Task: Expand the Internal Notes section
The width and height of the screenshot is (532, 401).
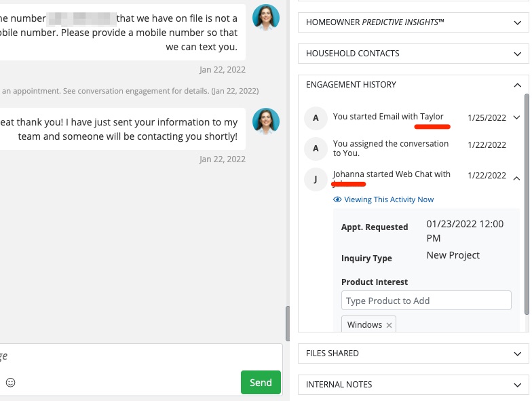Action: [517, 385]
